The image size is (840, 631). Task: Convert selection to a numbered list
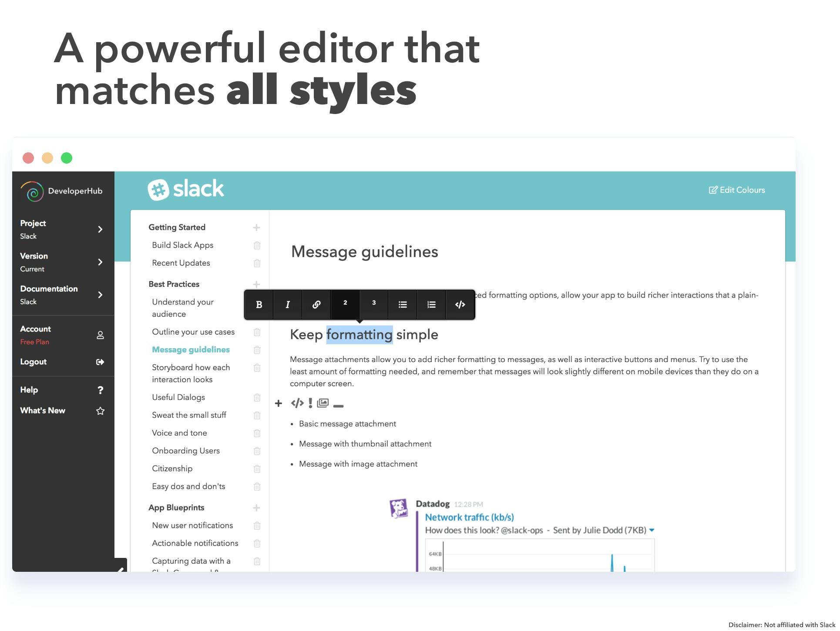tap(431, 305)
